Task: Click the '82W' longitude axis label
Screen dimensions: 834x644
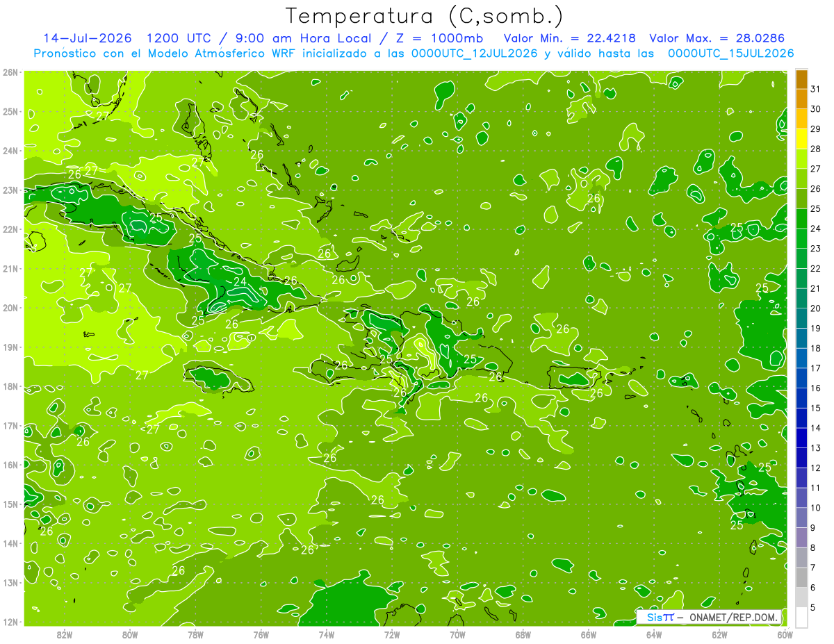Action: (x=65, y=634)
